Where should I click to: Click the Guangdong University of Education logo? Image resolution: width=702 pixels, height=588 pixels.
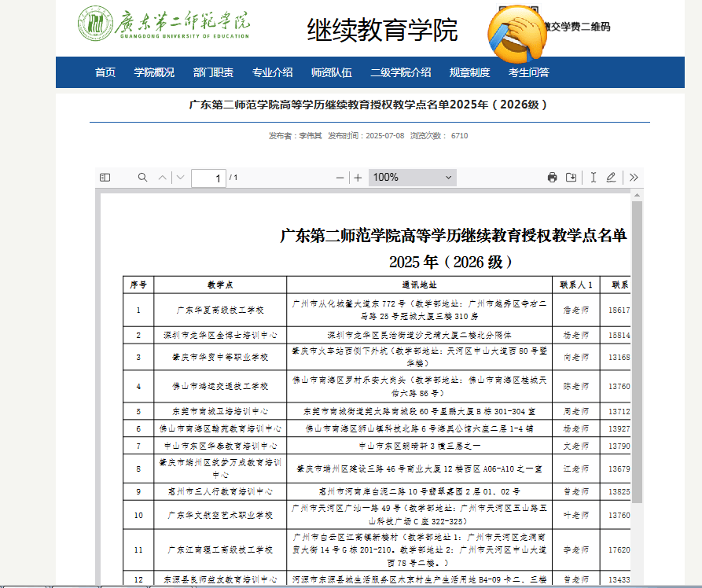click(x=164, y=24)
